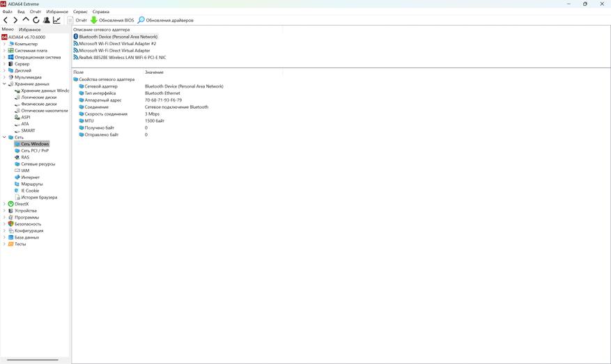
Task: Expand the Операционная система node
Action: coord(4,57)
